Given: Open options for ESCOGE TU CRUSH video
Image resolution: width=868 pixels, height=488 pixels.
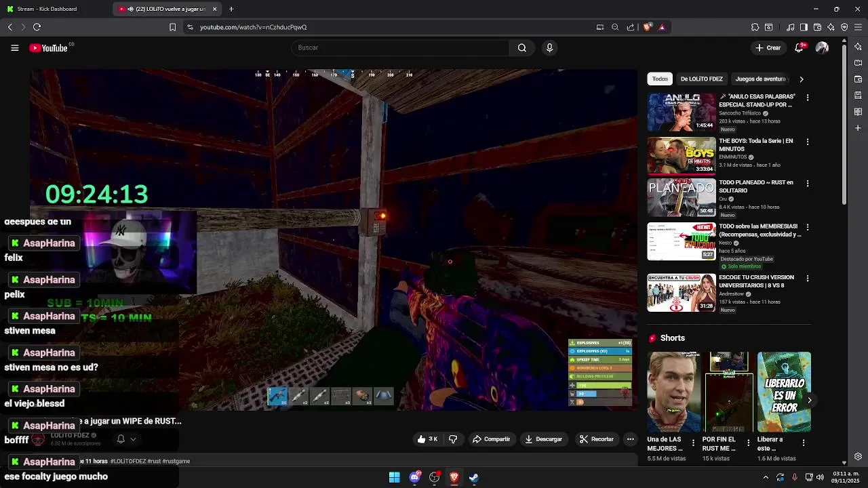Looking at the screenshot, I should (x=807, y=278).
